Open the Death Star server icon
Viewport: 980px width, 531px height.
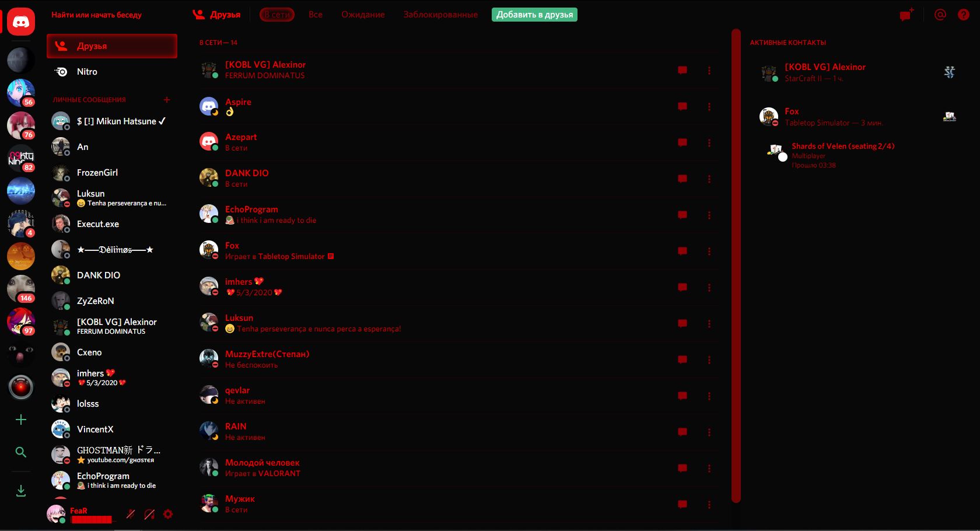pyautogui.click(x=21, y=60)
